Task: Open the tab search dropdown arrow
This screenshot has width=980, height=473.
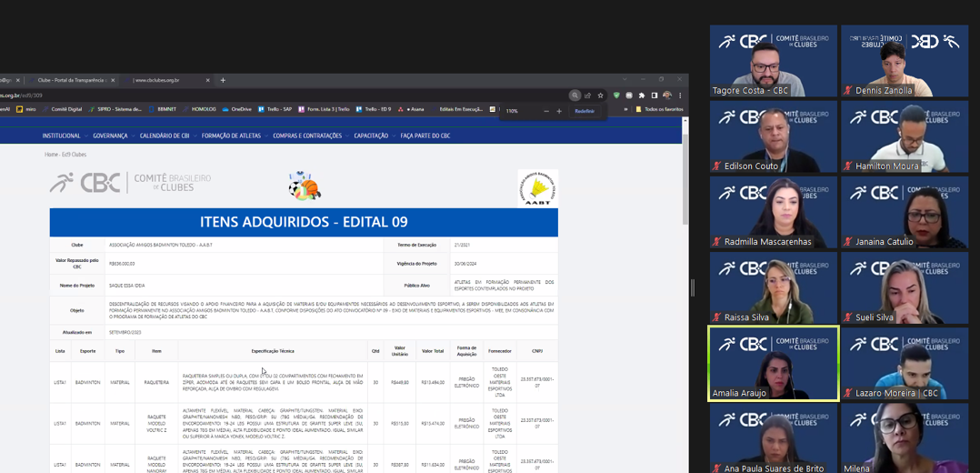Action: point(624,79)
